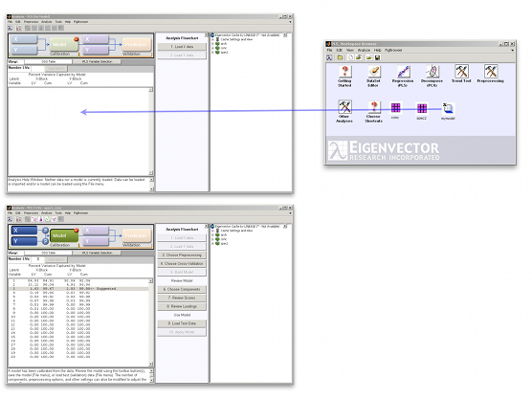
Task: Click the open folder icon in Workspace Browser toolbar
Action: point(368,57)
